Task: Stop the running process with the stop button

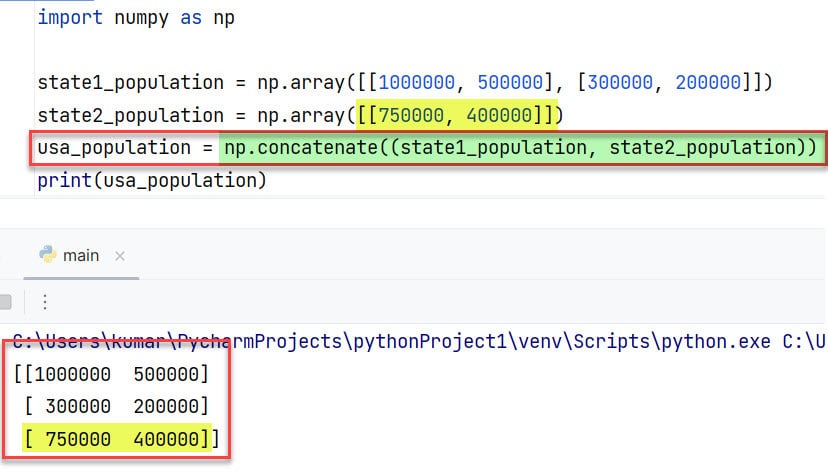Action: pos(5,301)
